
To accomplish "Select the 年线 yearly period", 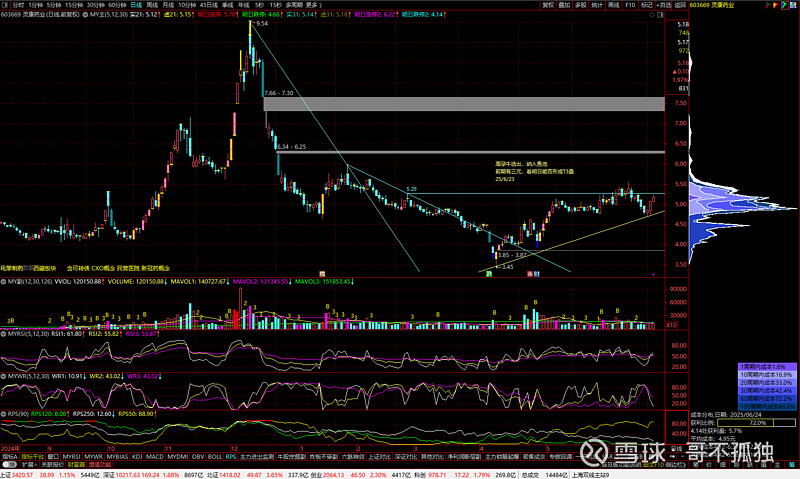I will tap(243, 5).
